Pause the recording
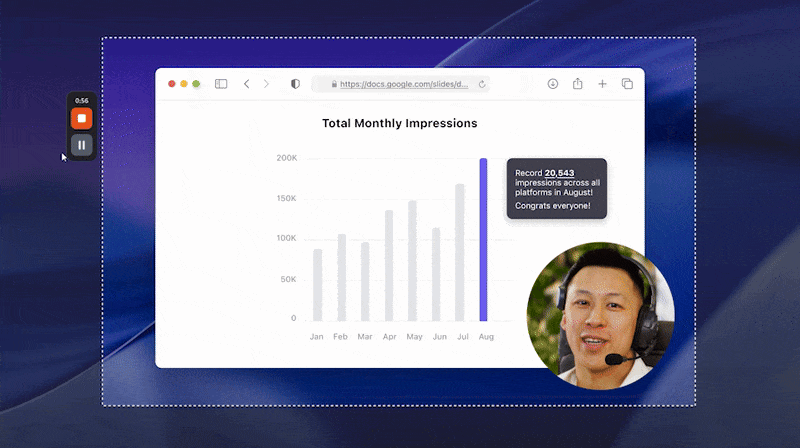Viewport: 800px width, 448px height. point(81,145)
